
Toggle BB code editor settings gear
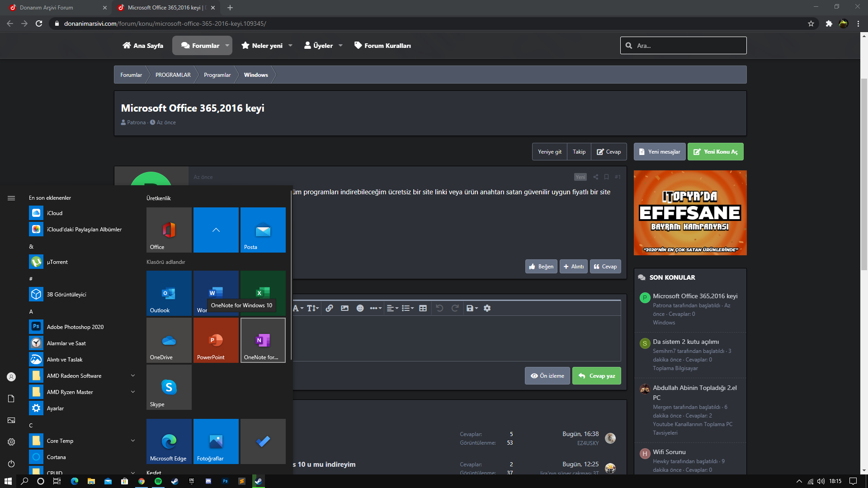[x=487, y=308]
